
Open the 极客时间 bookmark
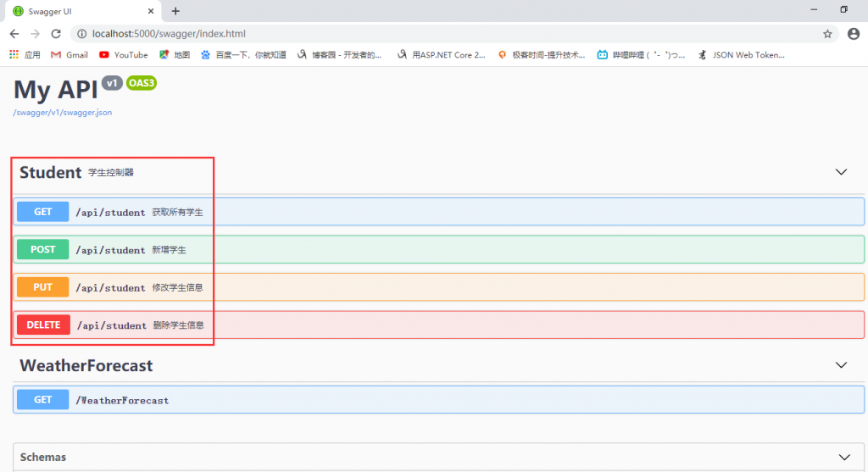[542, 55]
